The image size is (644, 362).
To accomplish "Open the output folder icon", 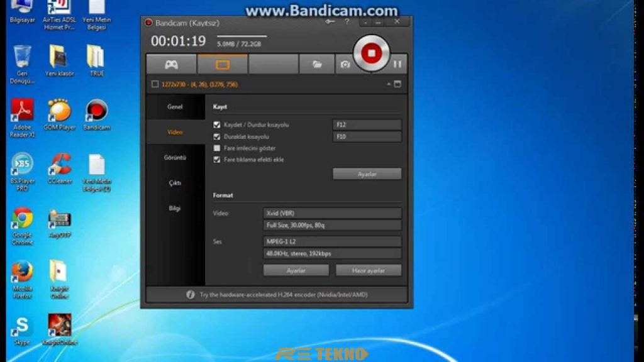I will 317,65.
